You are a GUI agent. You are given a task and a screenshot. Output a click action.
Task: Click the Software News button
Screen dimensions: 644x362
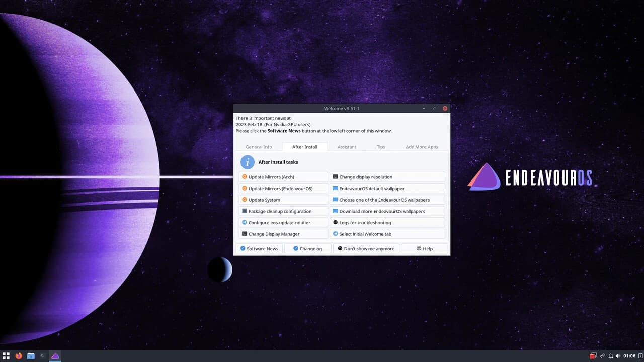point(259,248)
